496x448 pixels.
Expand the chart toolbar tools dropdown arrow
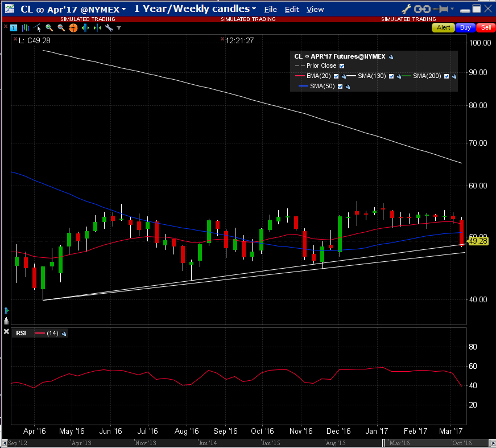(118, 28)
